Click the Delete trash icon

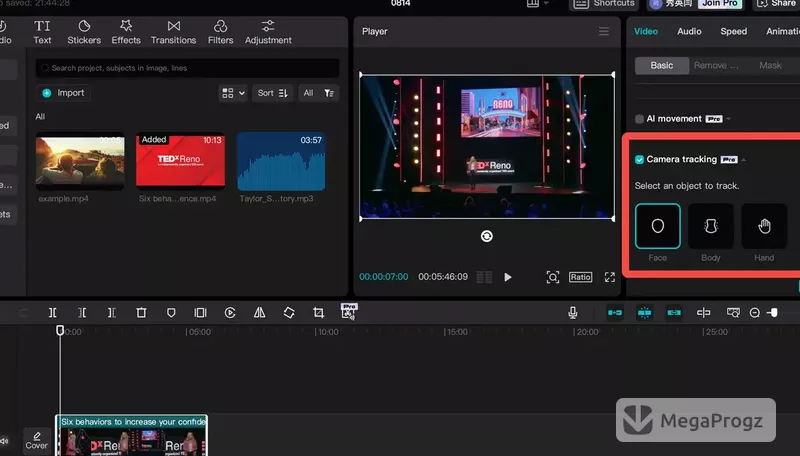pos(141,313)
